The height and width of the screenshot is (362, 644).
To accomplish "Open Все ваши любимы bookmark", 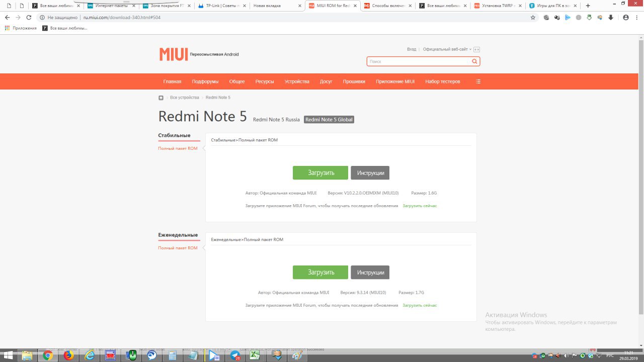I will 65,28.
